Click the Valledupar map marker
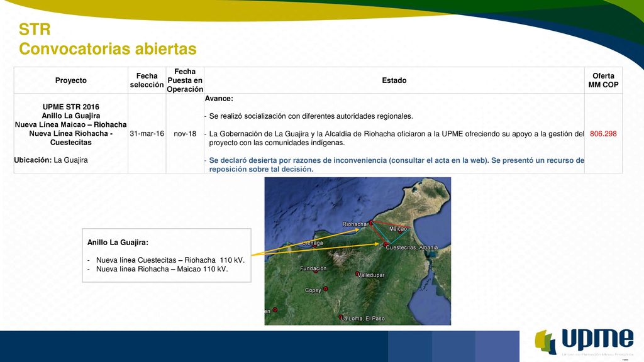Screen dimensions: 644x362 (x=357, y=273)
